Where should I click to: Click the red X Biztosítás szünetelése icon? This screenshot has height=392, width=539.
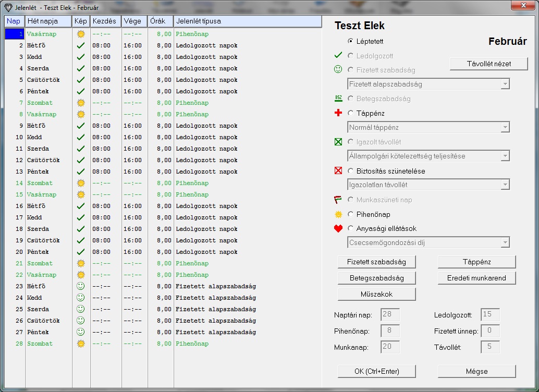coord(338,171)
